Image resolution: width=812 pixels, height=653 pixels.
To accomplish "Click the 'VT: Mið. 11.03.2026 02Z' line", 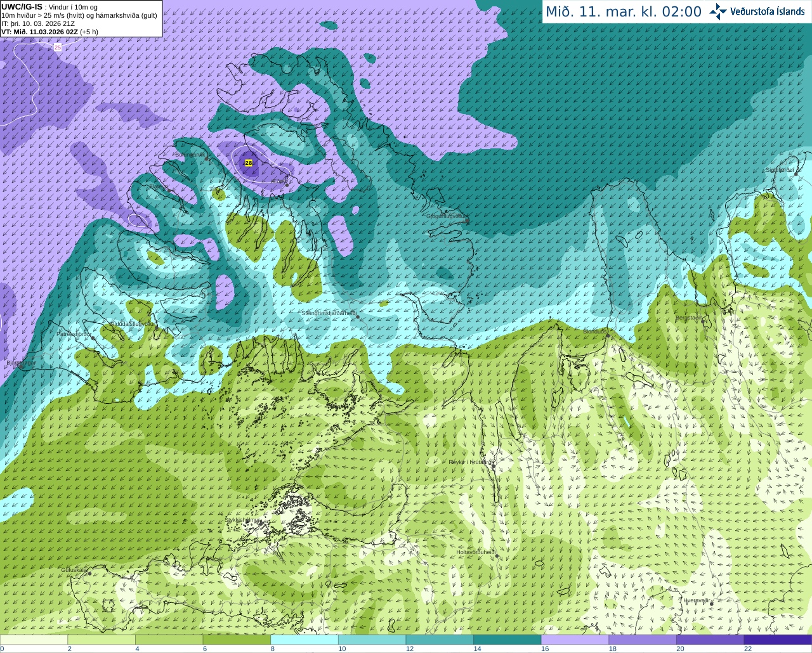I will (x=49, y=32).
